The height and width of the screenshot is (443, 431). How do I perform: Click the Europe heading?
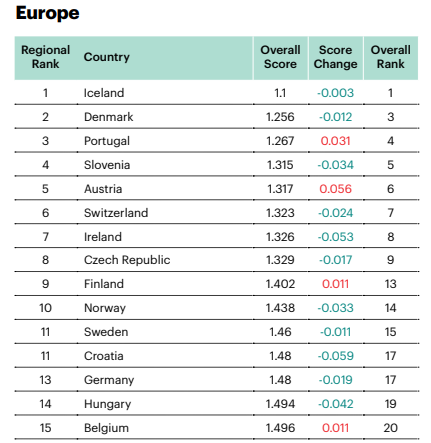click(x=47, y=13)
